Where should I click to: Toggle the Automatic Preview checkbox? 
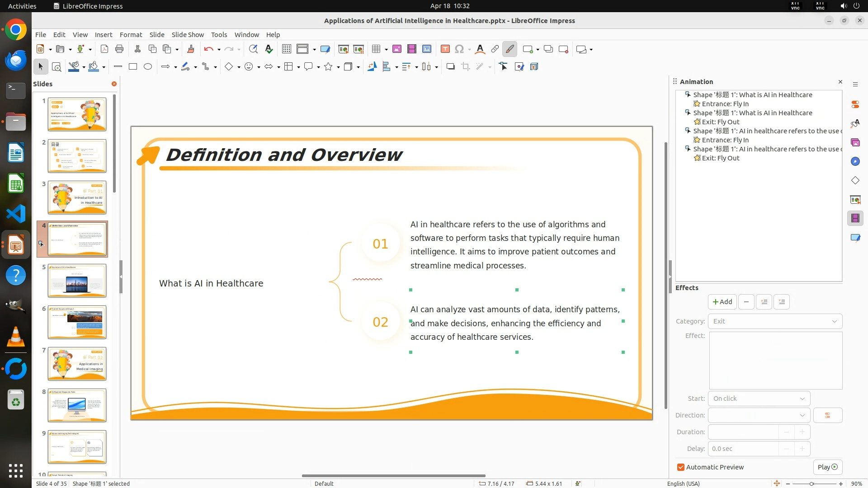[681, 467]
